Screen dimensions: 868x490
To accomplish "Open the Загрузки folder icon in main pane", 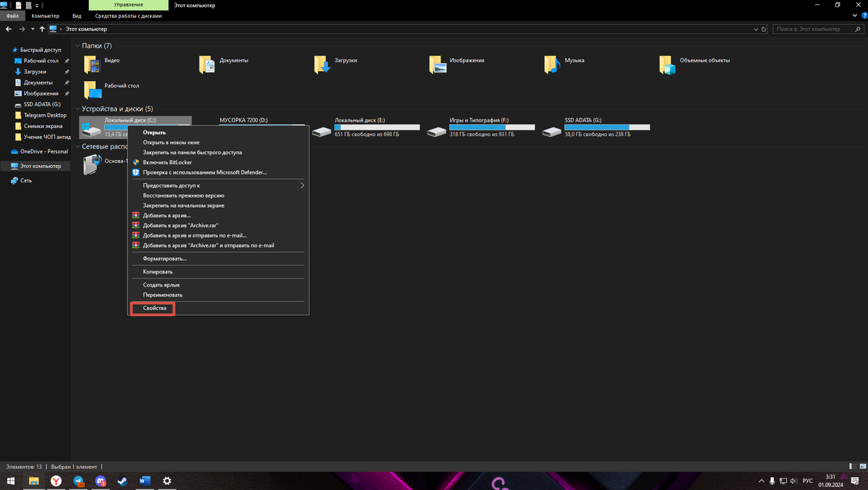I will [322, 65].
